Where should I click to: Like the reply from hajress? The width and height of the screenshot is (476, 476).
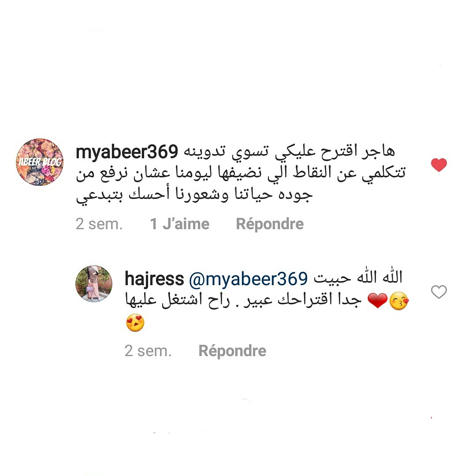point(439,292)
